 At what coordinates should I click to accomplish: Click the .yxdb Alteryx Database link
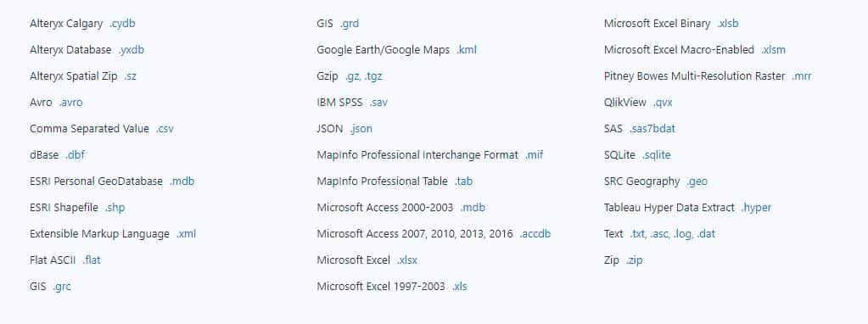(x=132, y=50)
